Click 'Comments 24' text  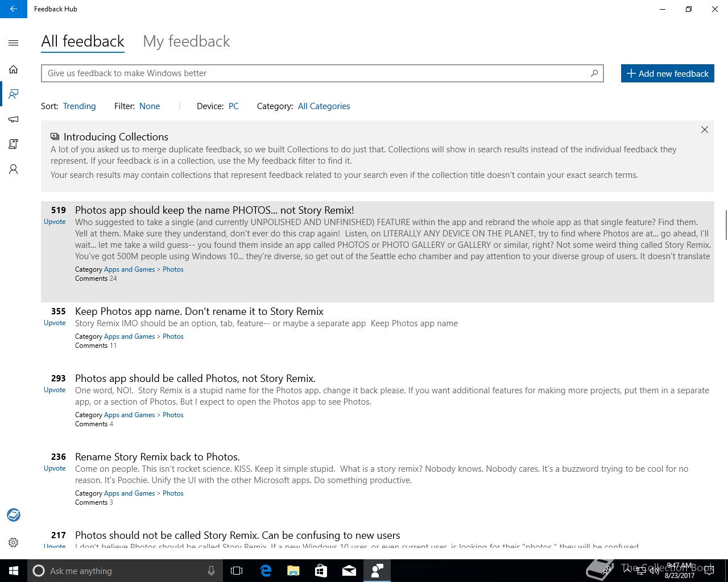(x=96, y=278)
